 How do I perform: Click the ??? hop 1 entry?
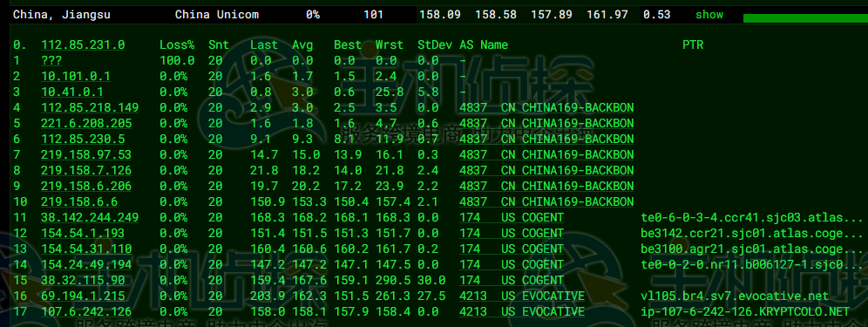point(51,61)
